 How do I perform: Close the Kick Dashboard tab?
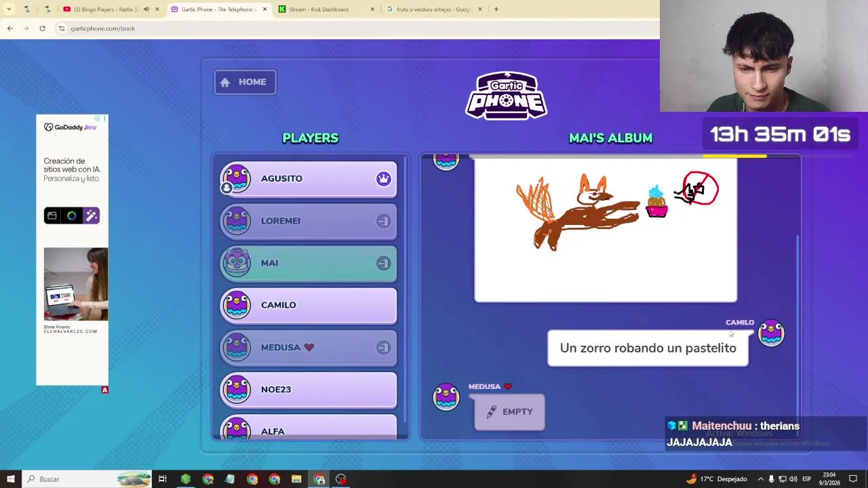[x=372, y=9]
